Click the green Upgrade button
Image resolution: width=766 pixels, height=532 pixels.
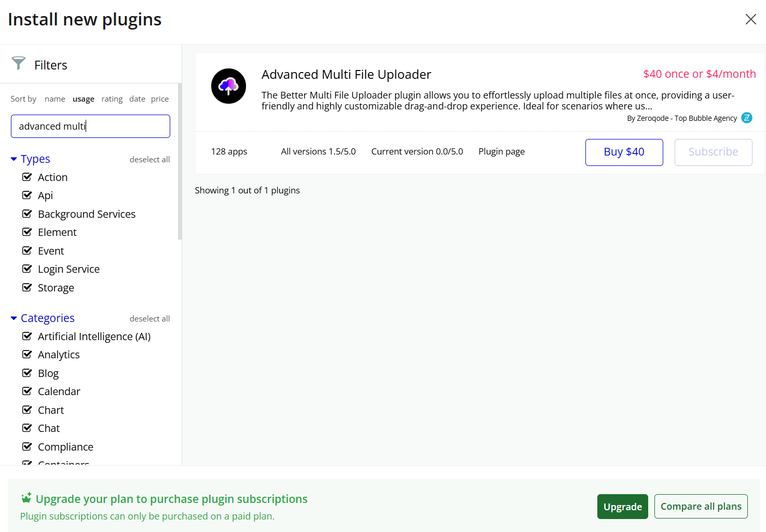[622, 507]
